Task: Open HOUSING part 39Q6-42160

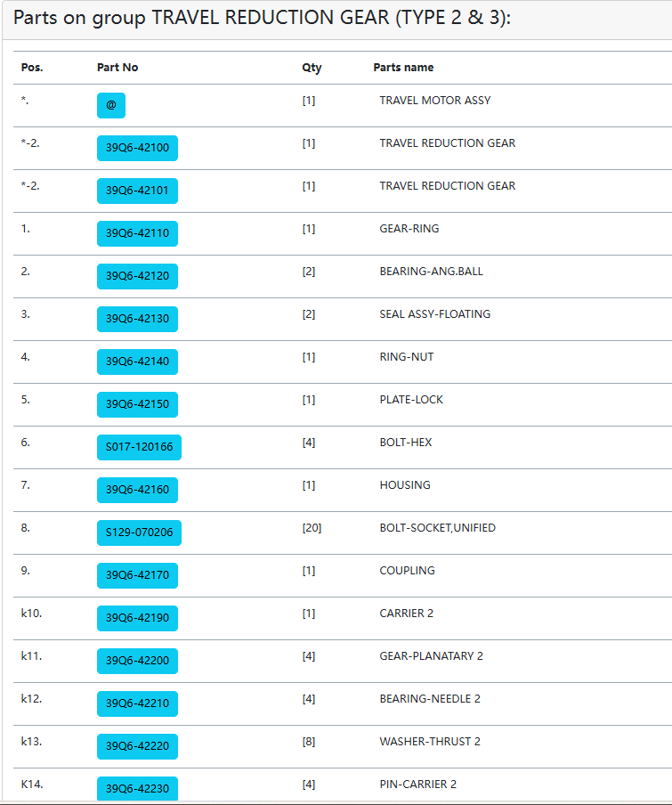Action: pos(137,490)
